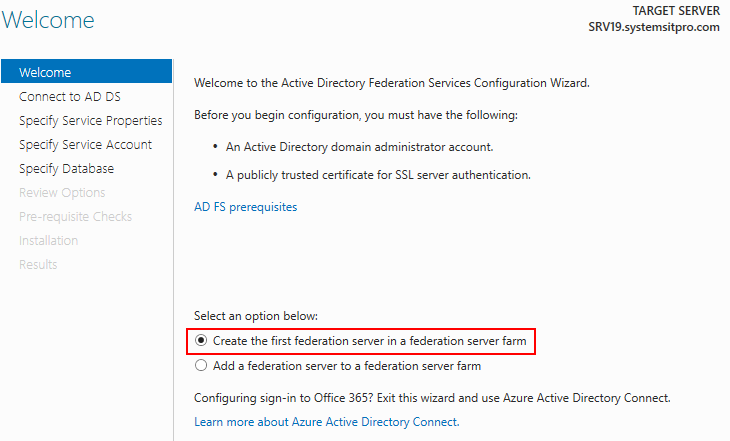The image size is (730, 441).
Task: Click the SRV19.systemsitpro.com server name
Action: (x=654, y=27)
